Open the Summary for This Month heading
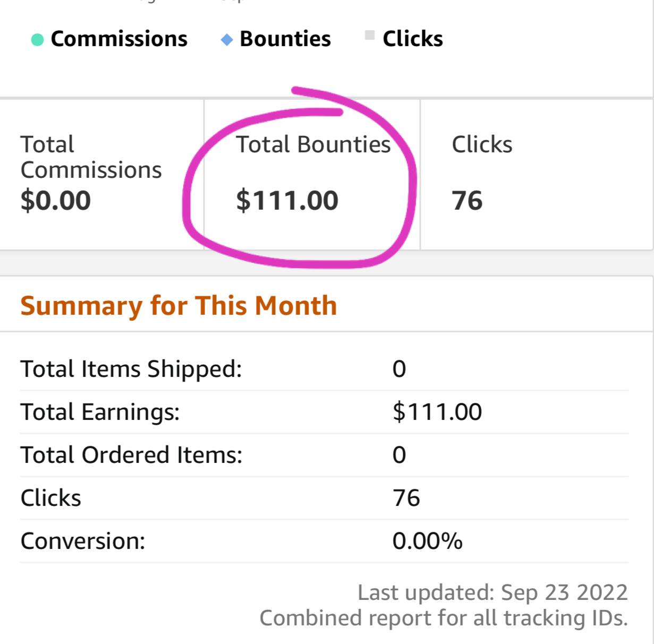Viewport: 654px width, 644px height. [179, 305]
